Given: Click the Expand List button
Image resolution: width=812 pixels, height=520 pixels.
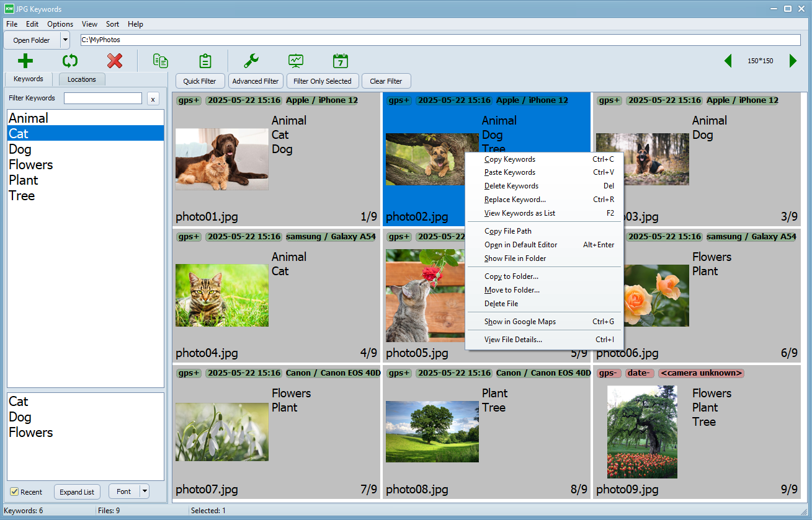Looking at the screenshot, I should 77,491.
